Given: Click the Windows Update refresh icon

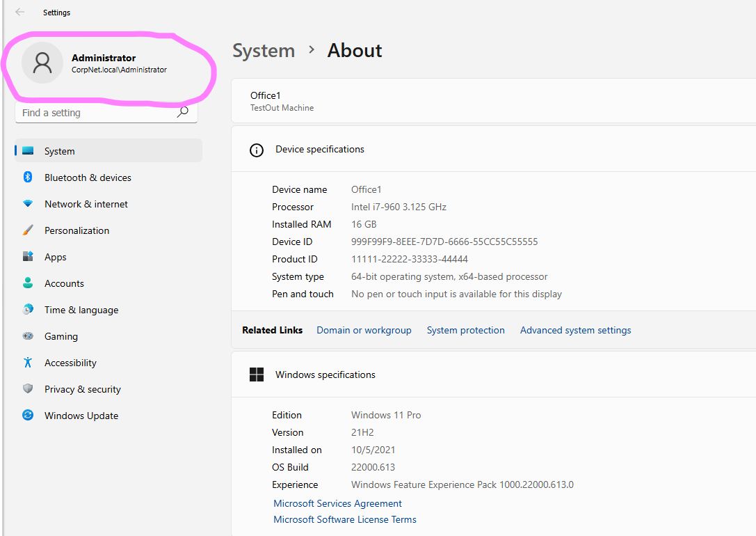Looking at the screenshot, I should pos(28,415).
